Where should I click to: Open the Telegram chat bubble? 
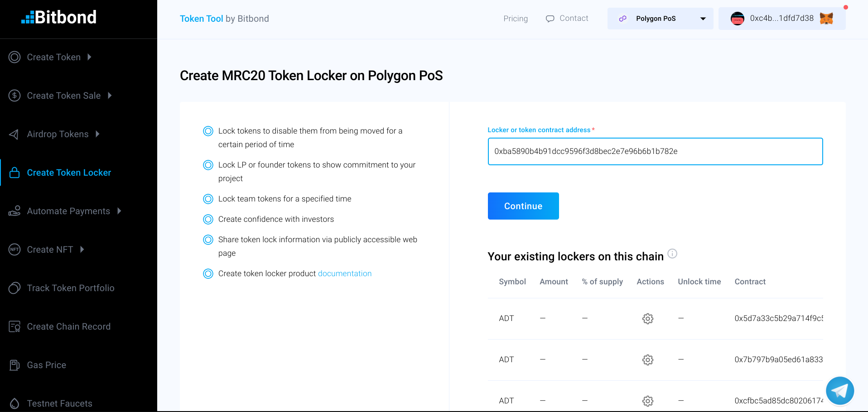click(839, 390)
